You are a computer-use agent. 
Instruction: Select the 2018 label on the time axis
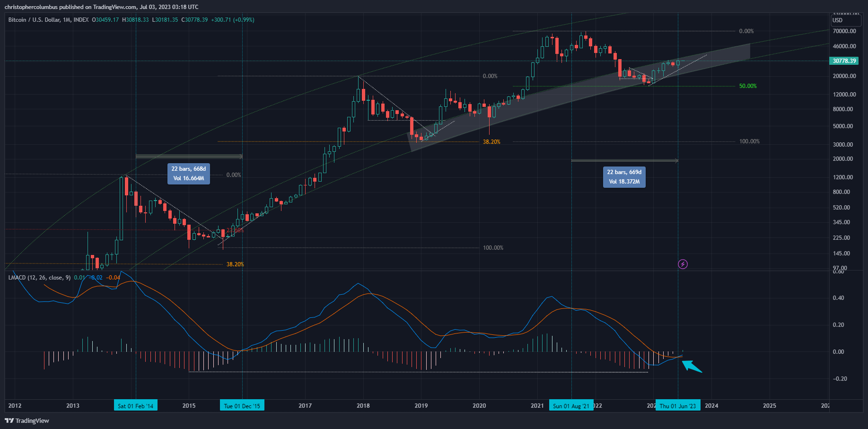[363, 405]
